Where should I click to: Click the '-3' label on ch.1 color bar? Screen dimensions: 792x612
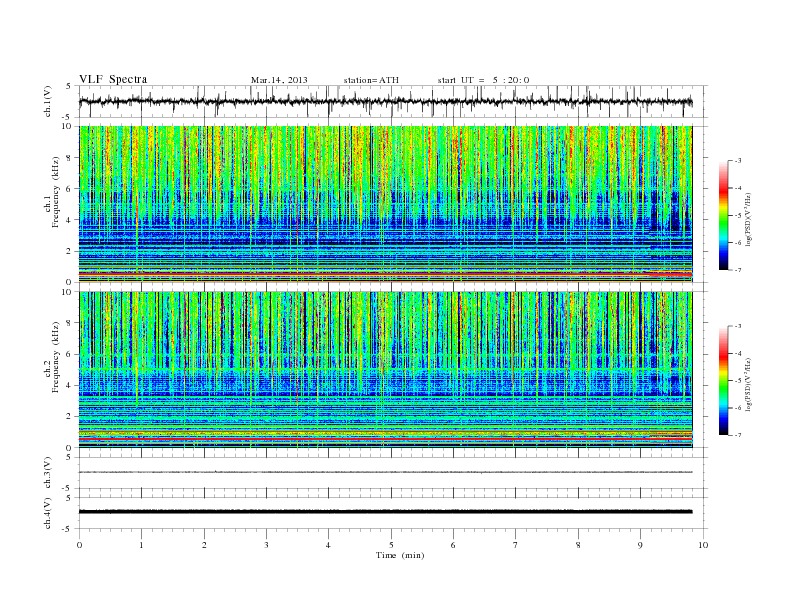tap(737, 161)
